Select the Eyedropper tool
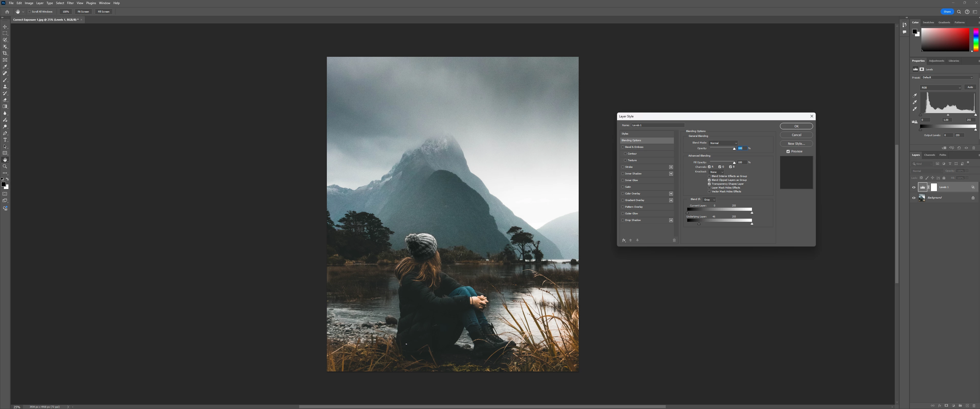This screenshot has height=409, width=980. [x=5, y=67]
